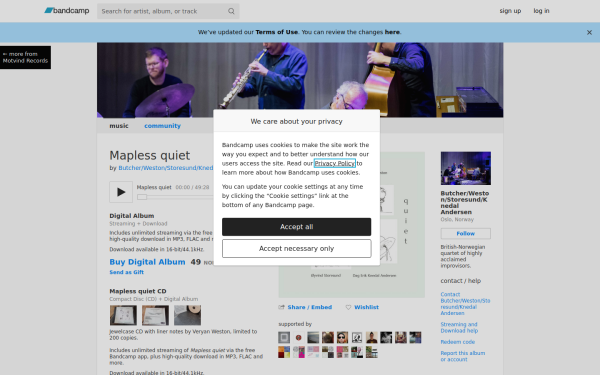Open ninth supporter avatar in top row
Viewport: 600px width, 375px height.
click(x=401, y=338)
